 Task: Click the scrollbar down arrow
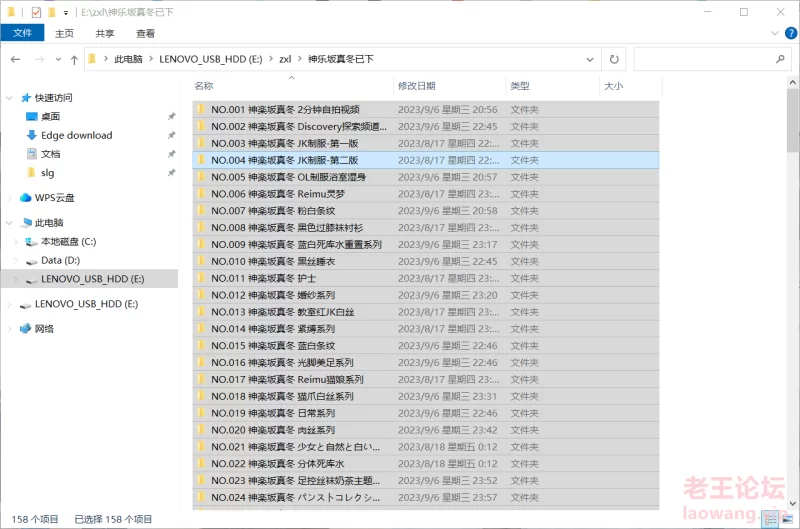click(x=792, y=503)
